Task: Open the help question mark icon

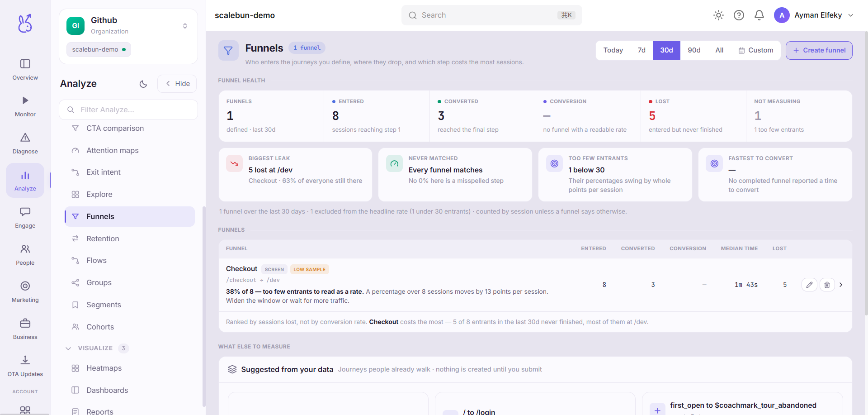Action: [739, 15]
